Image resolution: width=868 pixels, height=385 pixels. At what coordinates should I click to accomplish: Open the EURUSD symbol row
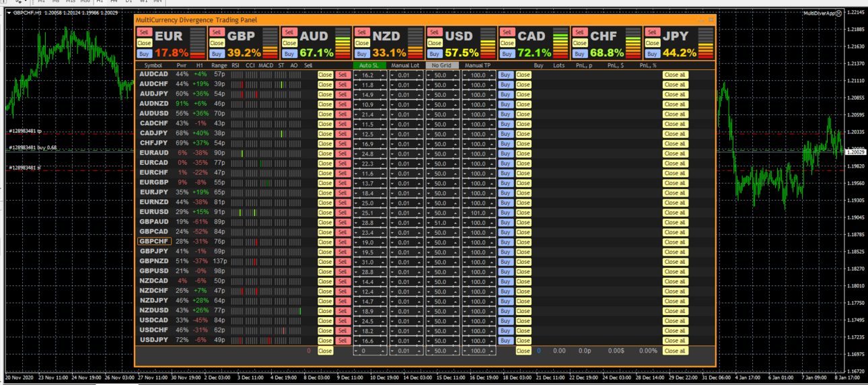click(x=154, y=212)
